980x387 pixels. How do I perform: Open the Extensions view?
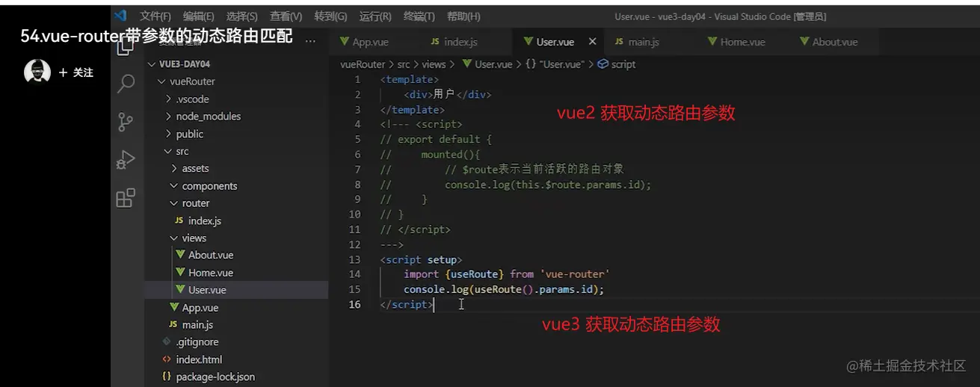point(126,198)
